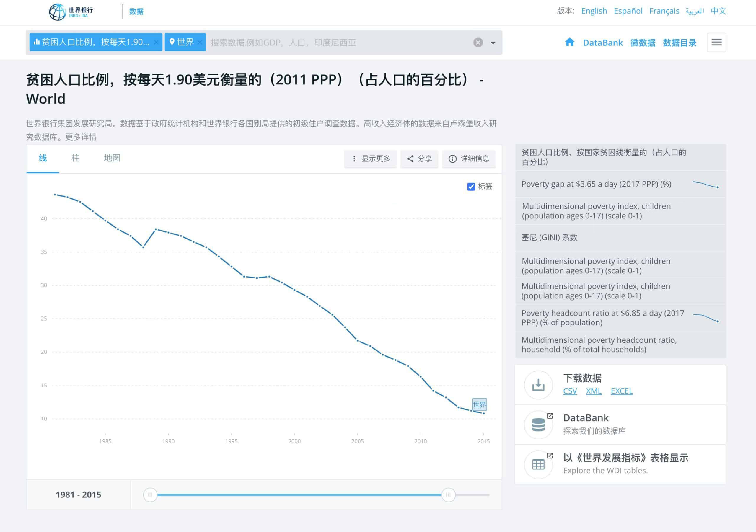Open Poverty gap at $3.65 a day indicator
The image size is (756, 532).
(x=620, y=184)
